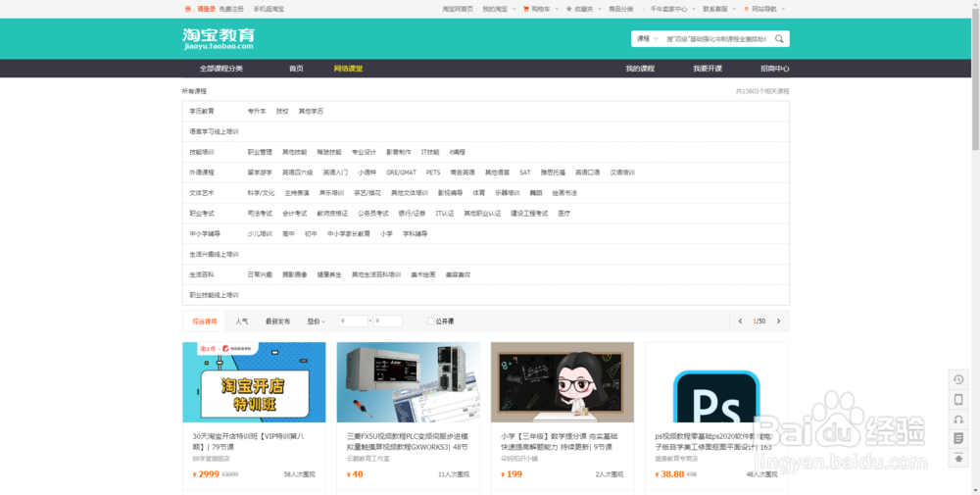
Task: Go to 首页 nav tab
Action: [296, 69]
